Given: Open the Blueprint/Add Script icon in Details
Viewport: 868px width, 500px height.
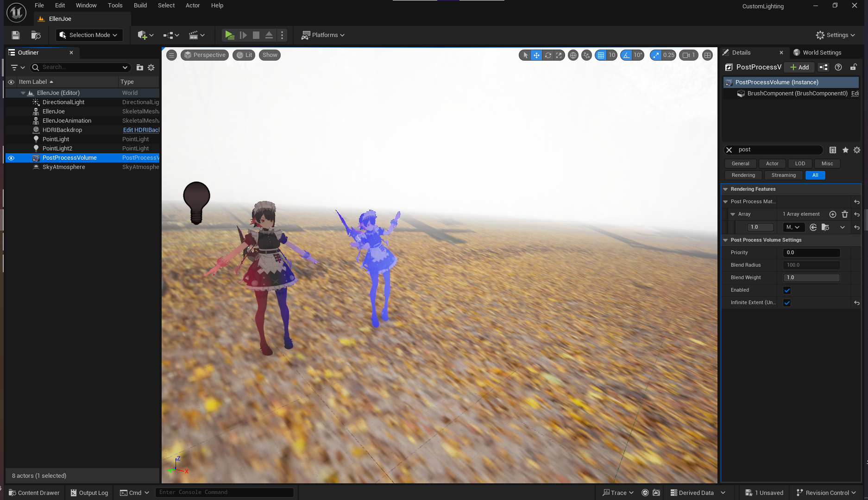Looking at the screenshot, I should pos(824,67).
